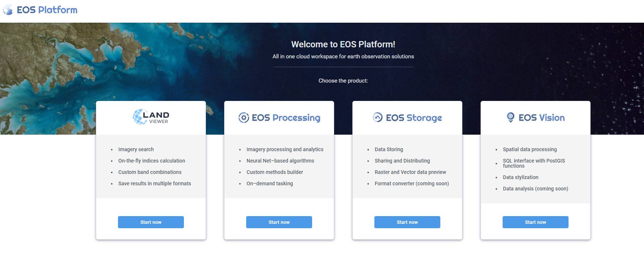Image resolution: width=644 pixels, height=255 pixels.
Task: Click 'On-the-fly indices calculation' item
Action: [x=152, y=161]
